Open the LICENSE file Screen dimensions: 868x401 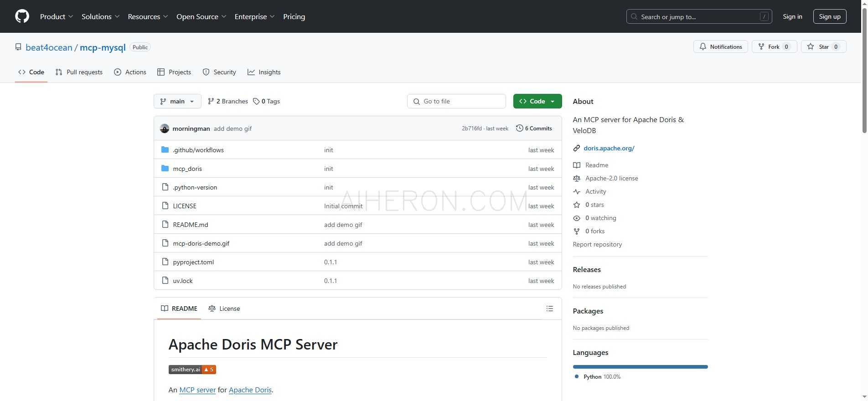(x=185, y=206)
